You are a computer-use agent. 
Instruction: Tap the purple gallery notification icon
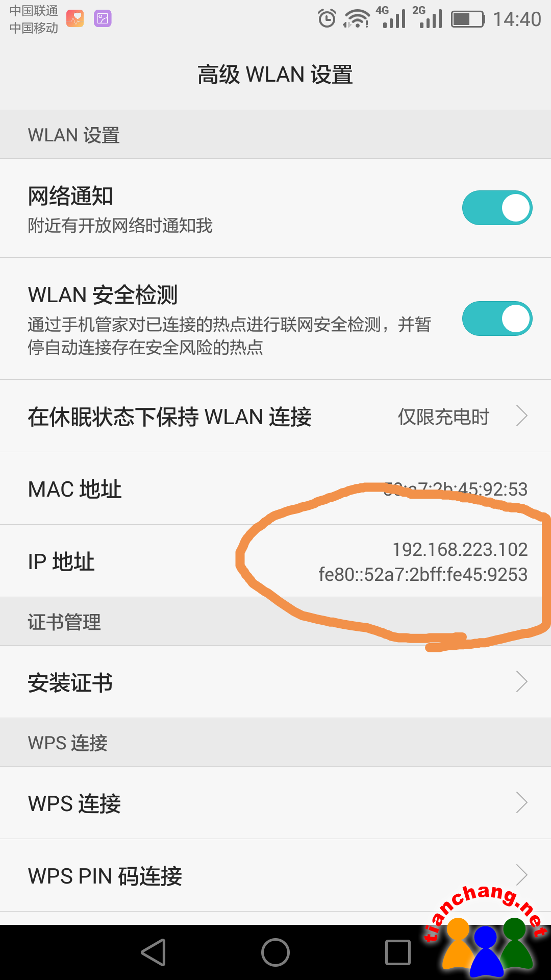click(x=103, y=19)
